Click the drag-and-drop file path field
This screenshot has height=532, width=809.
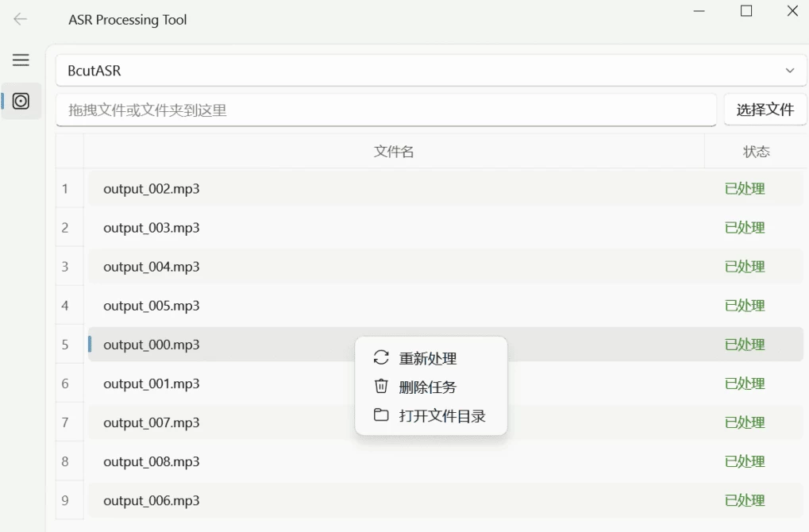pos(386,110)
